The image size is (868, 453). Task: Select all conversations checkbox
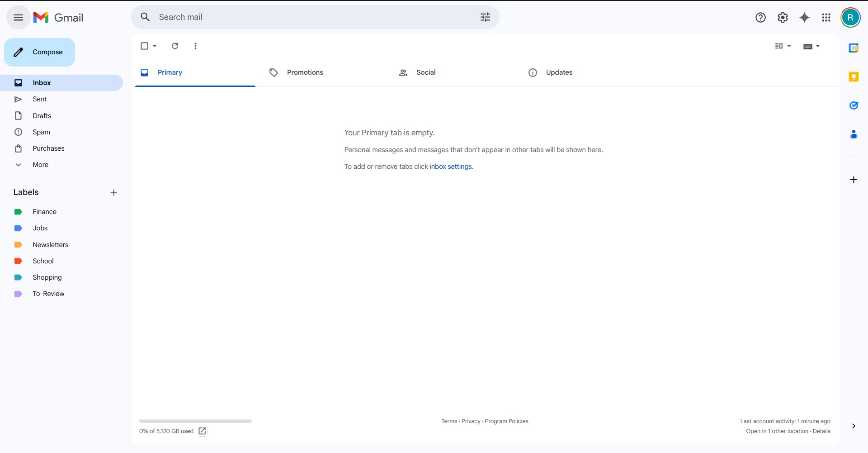click(x=145, y=46)
